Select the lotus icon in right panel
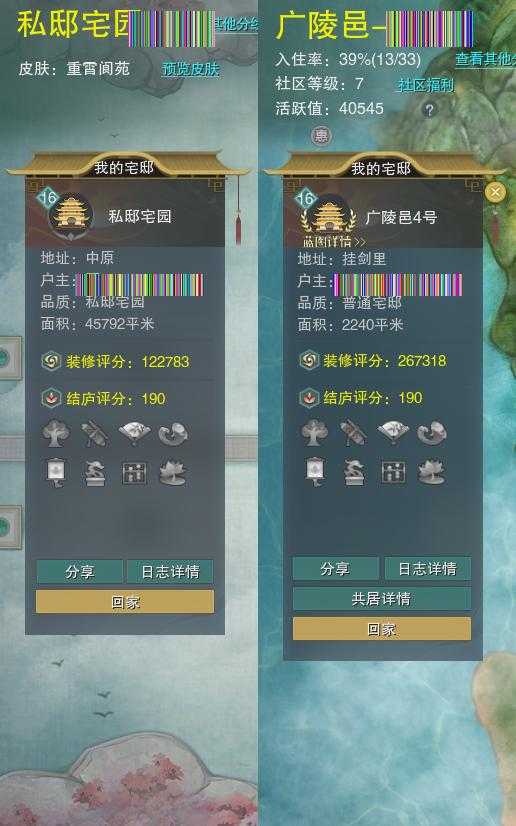 pyautogui.click(x=432, y=473)
